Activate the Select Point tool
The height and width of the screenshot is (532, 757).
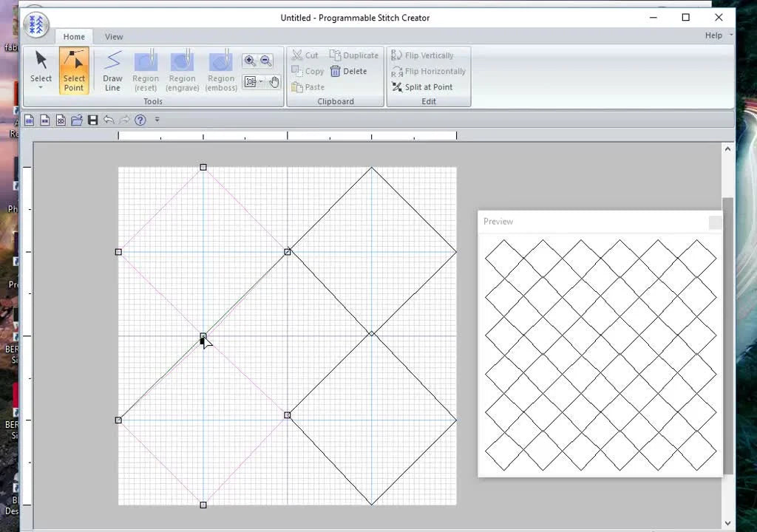(74, 70)
